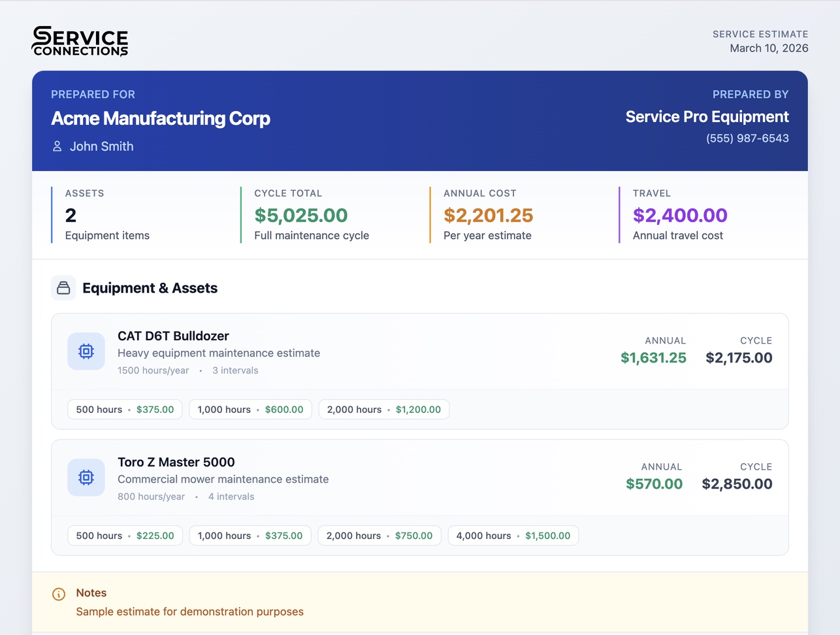The height and width of the screenshot is (635, 840).
Task: Toggle the 500 hours interval on the Bulldozer
Action: point(124,409)
